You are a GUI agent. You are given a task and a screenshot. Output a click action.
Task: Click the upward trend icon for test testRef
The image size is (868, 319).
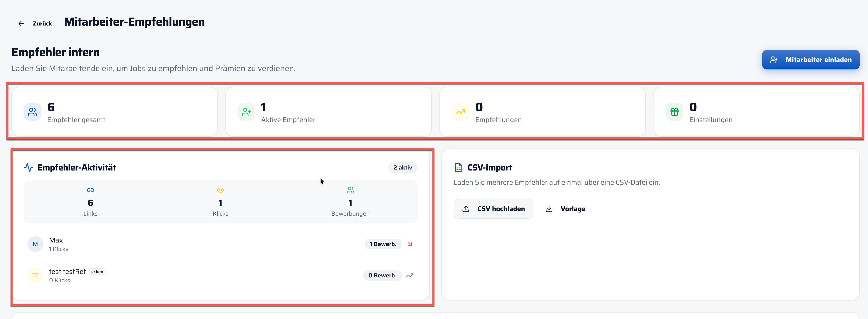coord(409,276)
